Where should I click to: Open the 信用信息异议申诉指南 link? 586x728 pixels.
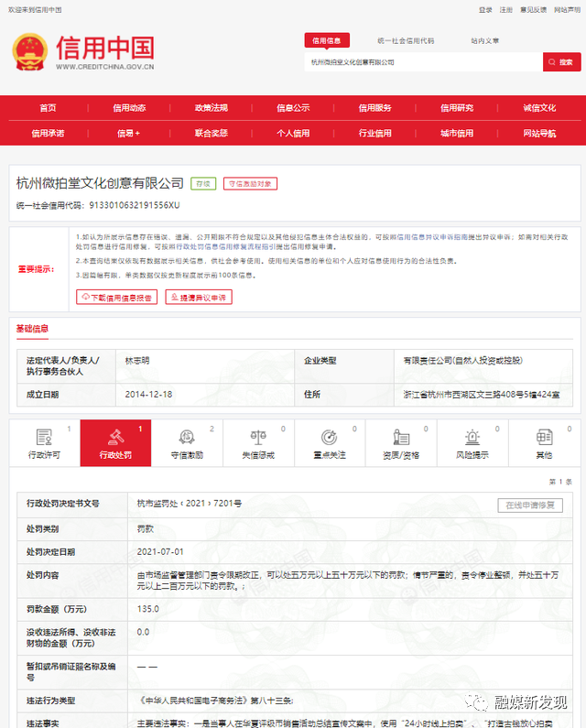point(432,237)
